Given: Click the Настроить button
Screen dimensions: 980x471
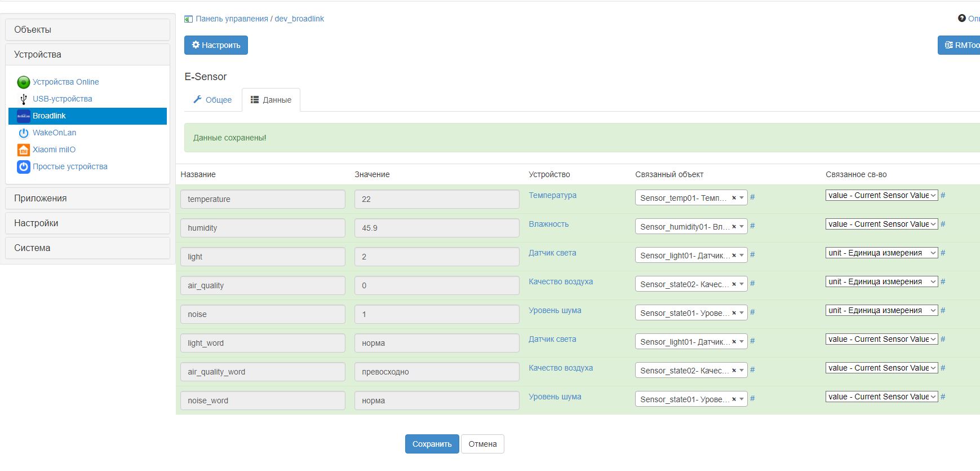Looking at the screenshot, I should tap(216, 45).
